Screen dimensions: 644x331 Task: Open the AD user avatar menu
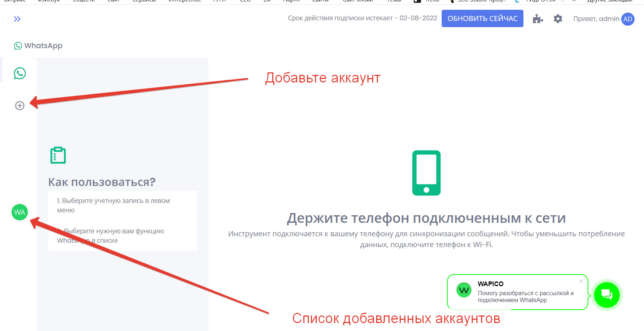tap(628, 19)
